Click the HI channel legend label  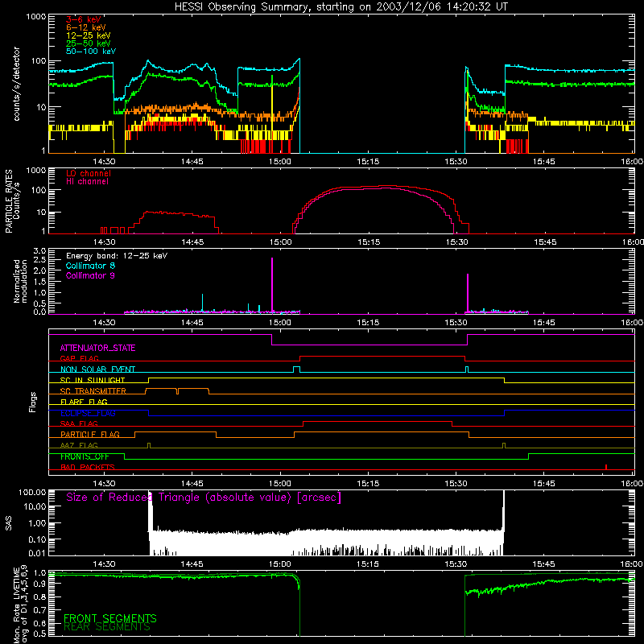[87, 182]
